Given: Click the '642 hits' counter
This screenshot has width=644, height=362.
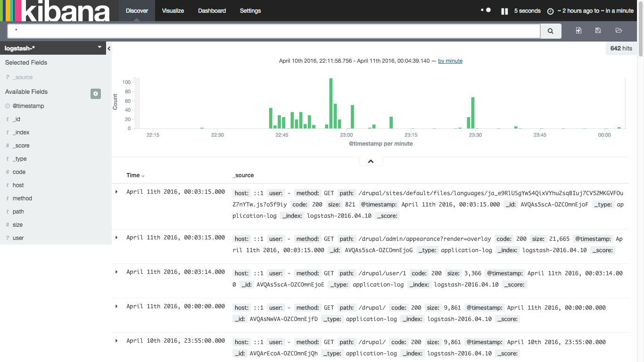Looking at the screenshot, I should point(621,48).
